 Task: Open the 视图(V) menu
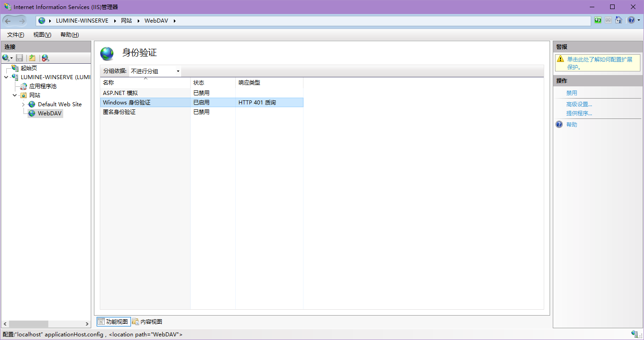pos(42,35)
